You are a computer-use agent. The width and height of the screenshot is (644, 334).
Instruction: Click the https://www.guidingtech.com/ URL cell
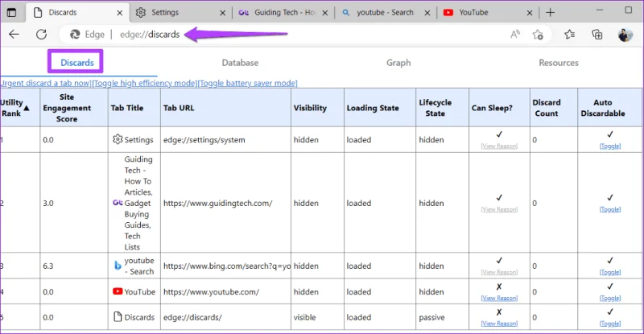(x=226, y=203)
